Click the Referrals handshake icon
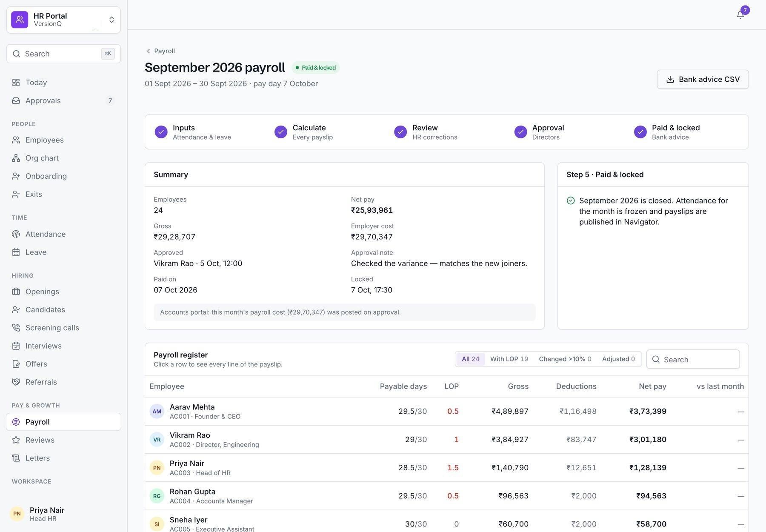Image resolution: width=766 pixels, height=532 pixels. click(x=16, y=382)
